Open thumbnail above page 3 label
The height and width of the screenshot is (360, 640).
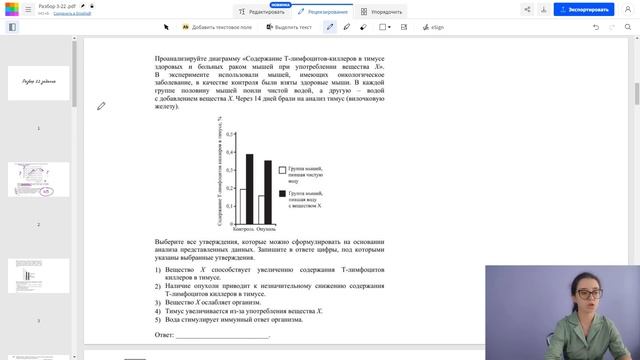coord(39,276)
